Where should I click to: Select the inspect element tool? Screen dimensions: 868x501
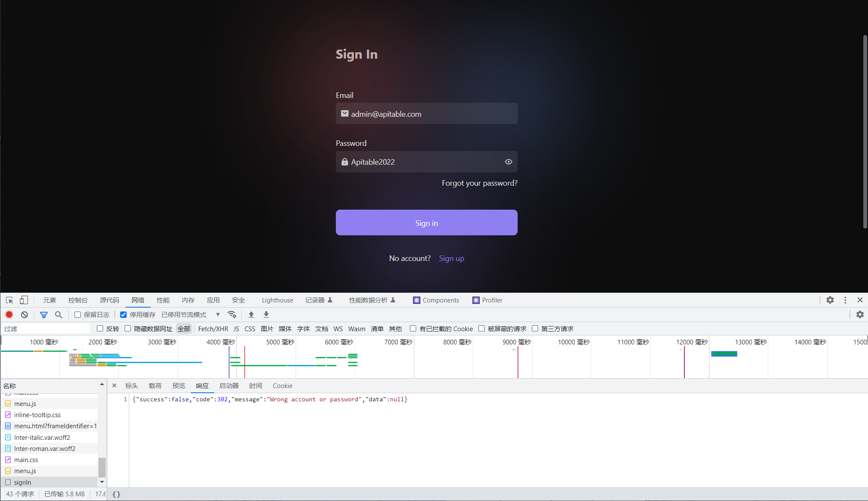(x=9, y=300)
